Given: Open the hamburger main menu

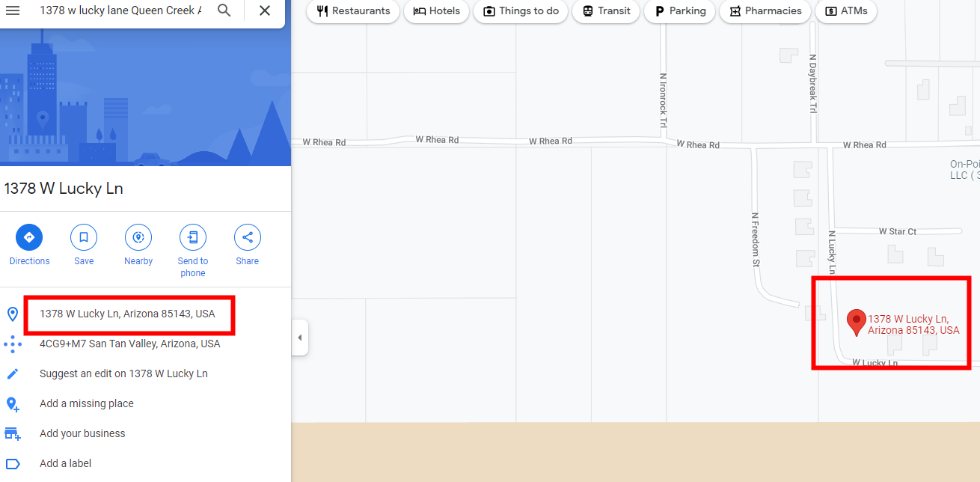Looking at the screenshot, I should (13, 10).
